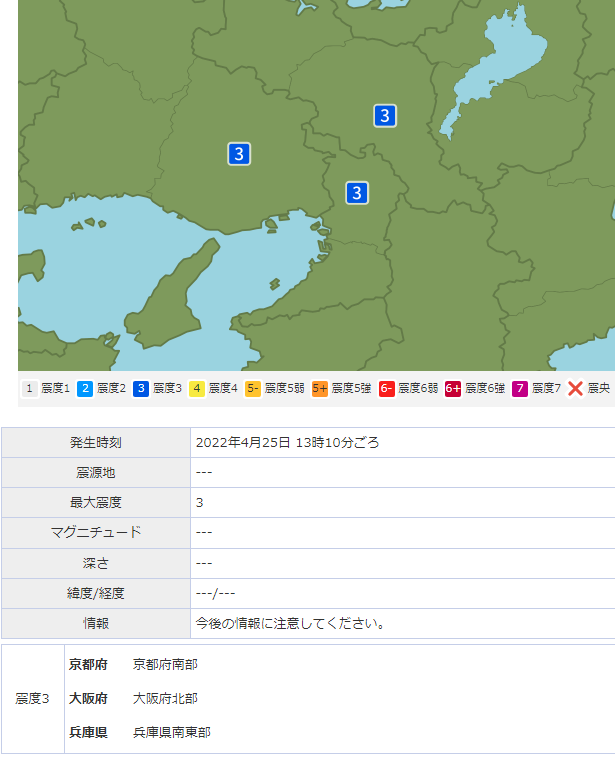Viewport: 615px width, 759px height.
Task: Click the date 2022年4月25日 13時10分ごろ
Action: pos(287,442)
